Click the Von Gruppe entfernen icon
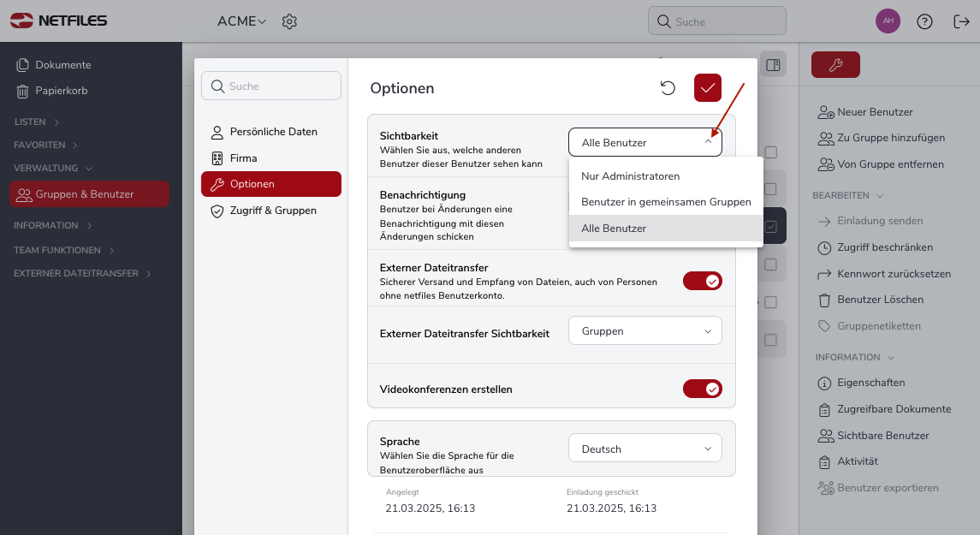Screen dimensions: 980x535 click(x=826, y=165)
